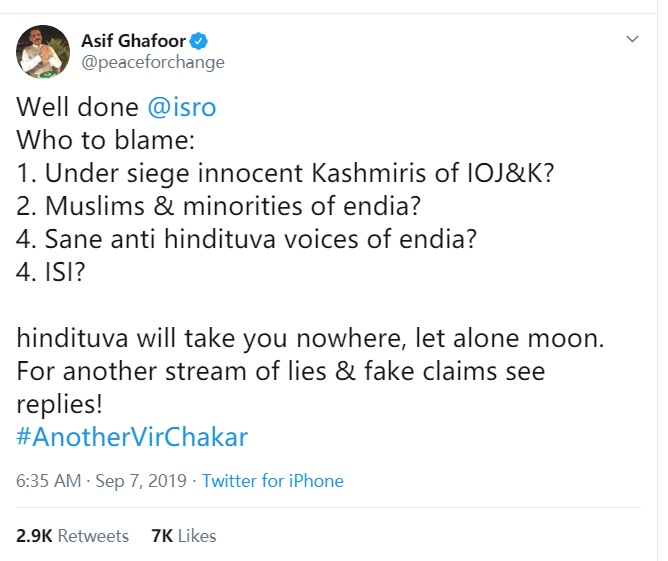Screen dimensions: 668x561
Task: Click Asif Ghafoor's profile avatar
Action: pos(42,52)
